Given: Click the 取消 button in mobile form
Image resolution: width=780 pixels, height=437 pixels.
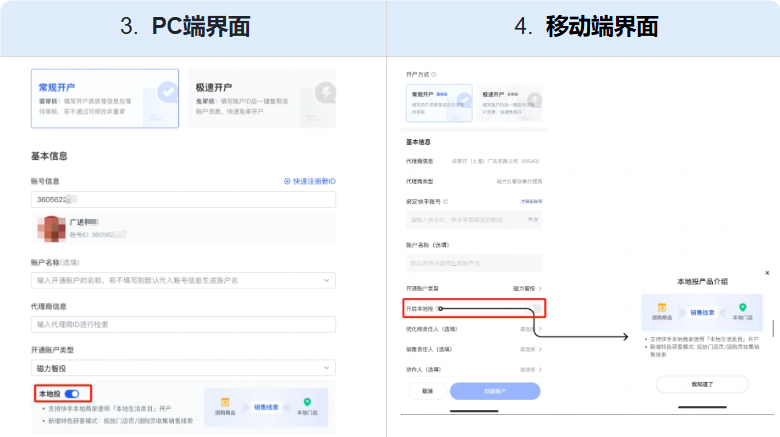Looking at the screenshot, I should click(427, 391).
